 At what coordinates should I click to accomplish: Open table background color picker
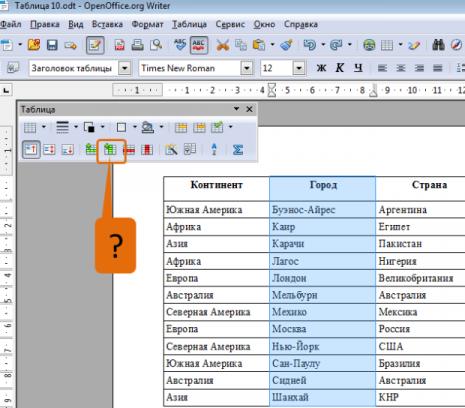point(148,127)
